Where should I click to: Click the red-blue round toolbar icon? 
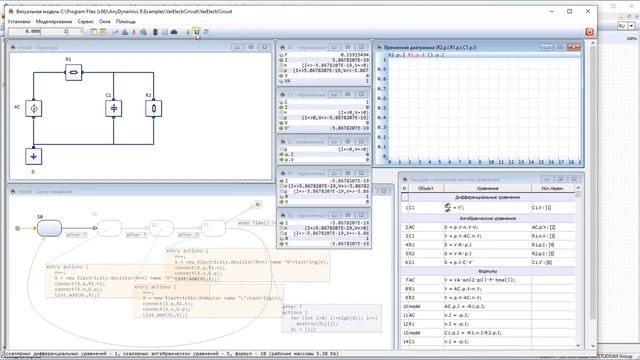coord(143,32)
